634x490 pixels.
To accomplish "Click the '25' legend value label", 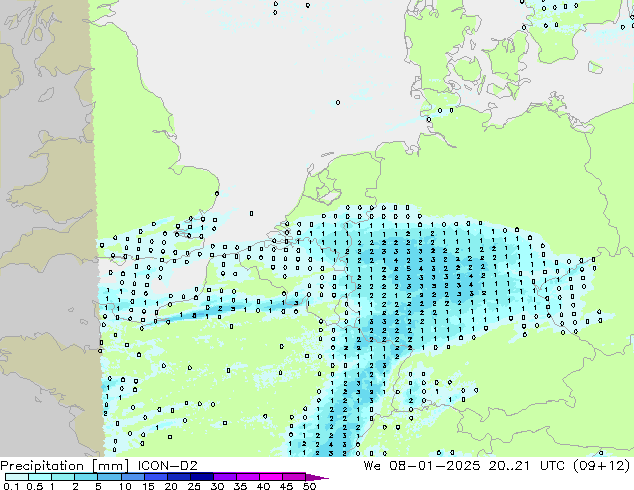I will coord(194,486).
